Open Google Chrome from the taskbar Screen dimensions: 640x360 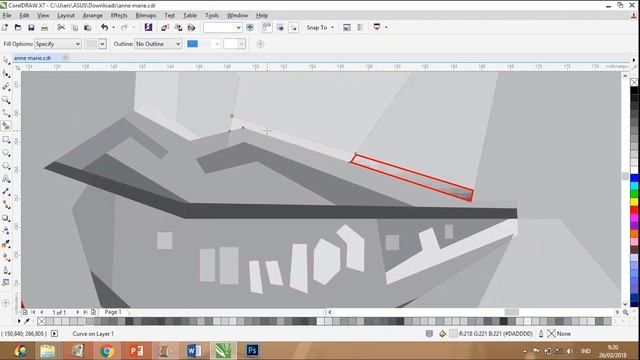107,350
